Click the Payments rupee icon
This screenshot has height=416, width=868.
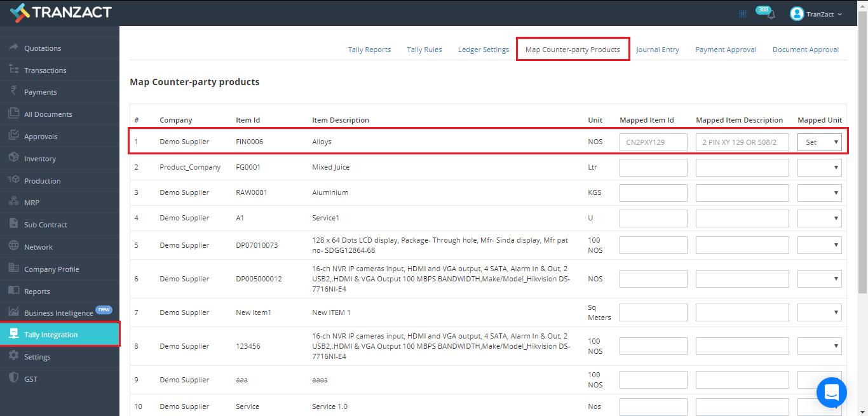click(x=13, y=91)
